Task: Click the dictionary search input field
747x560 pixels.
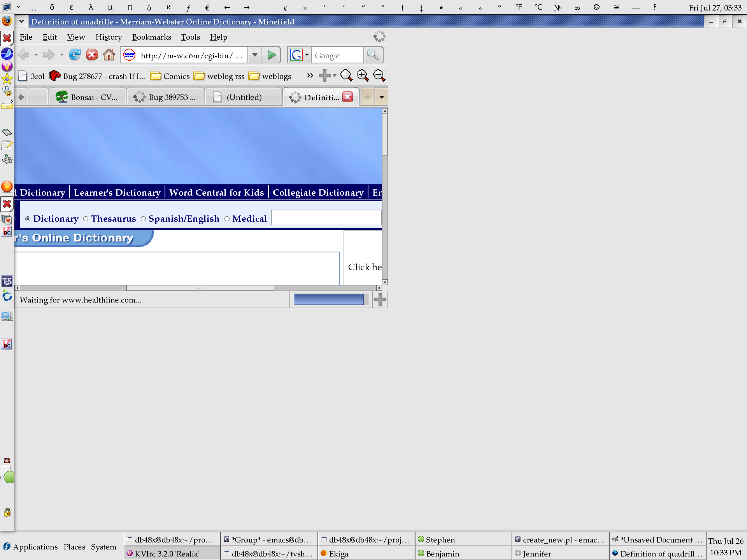Action: tap(326, 217)
